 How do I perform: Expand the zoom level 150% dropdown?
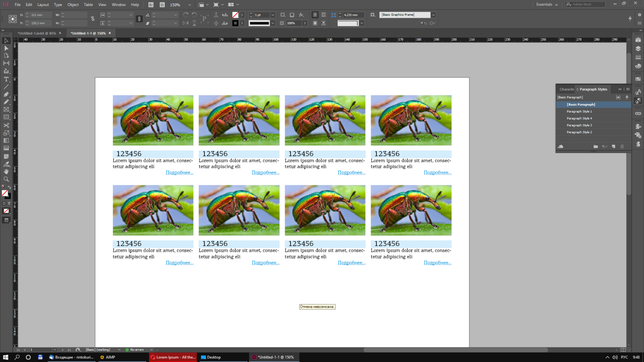click(x=189, y=5)
